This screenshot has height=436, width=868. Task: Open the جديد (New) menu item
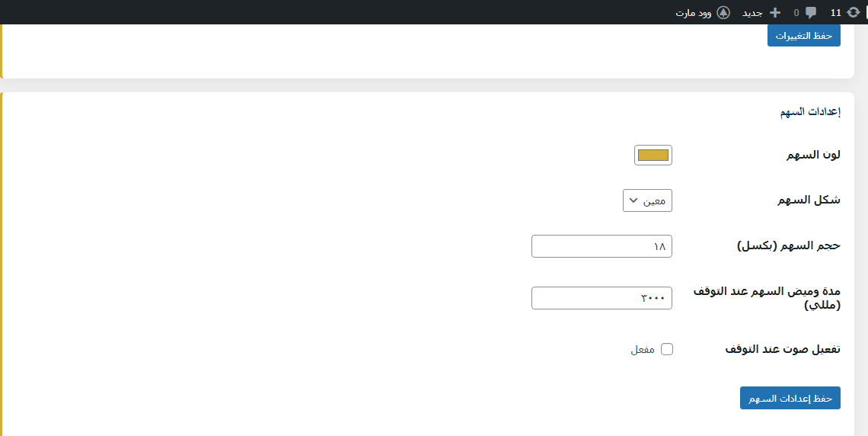[753, 13]
